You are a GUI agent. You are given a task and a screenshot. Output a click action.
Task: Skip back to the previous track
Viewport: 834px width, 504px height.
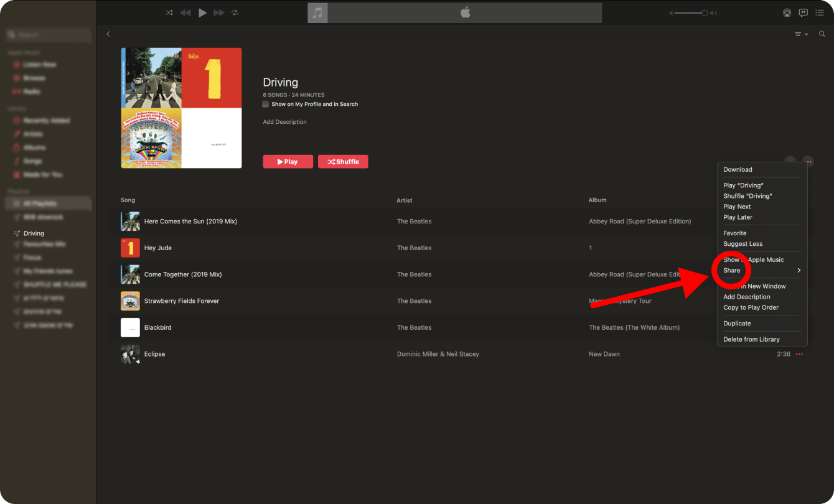click(185, 12)
